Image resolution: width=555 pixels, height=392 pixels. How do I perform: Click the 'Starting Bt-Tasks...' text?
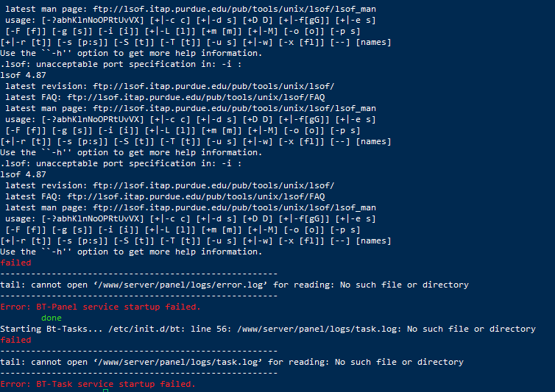[52, 329]
